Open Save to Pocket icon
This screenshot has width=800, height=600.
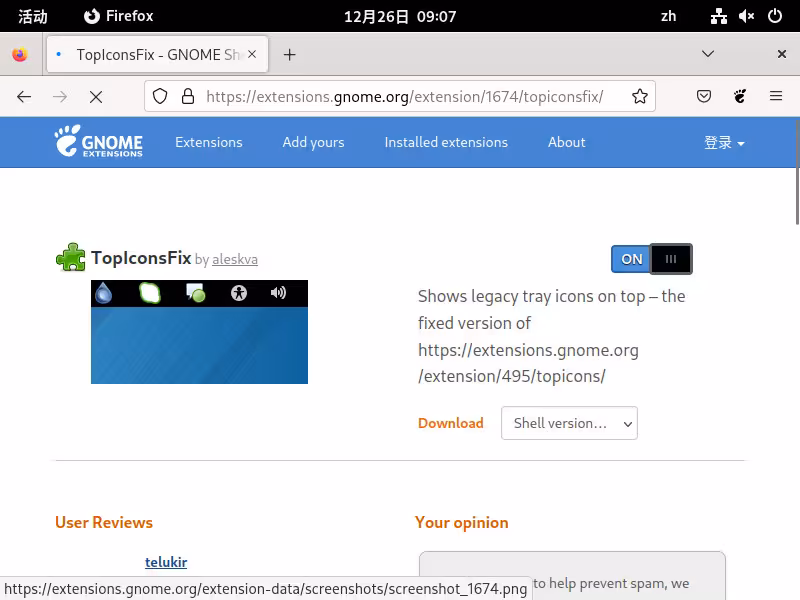704,96
